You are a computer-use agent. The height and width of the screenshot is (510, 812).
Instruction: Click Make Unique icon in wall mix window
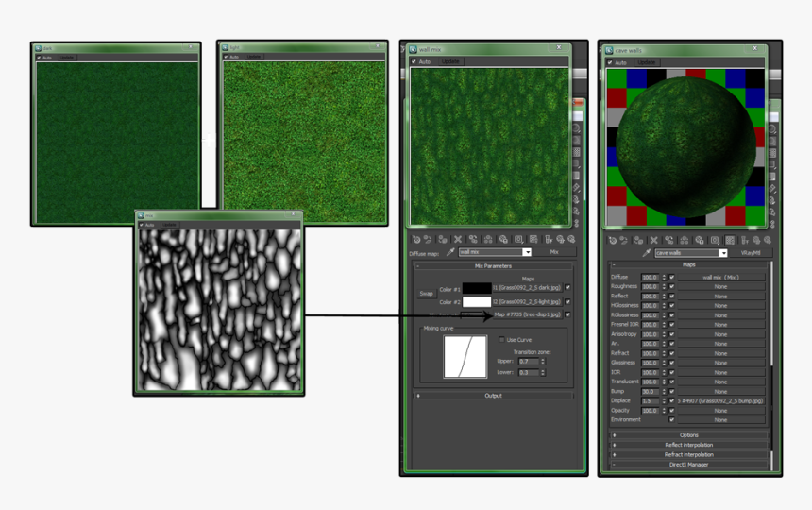tap(488, 239)
